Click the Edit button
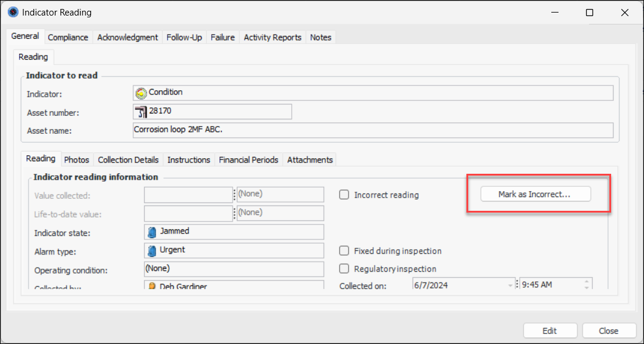The image size is (644, 344). tap(550, 331)
